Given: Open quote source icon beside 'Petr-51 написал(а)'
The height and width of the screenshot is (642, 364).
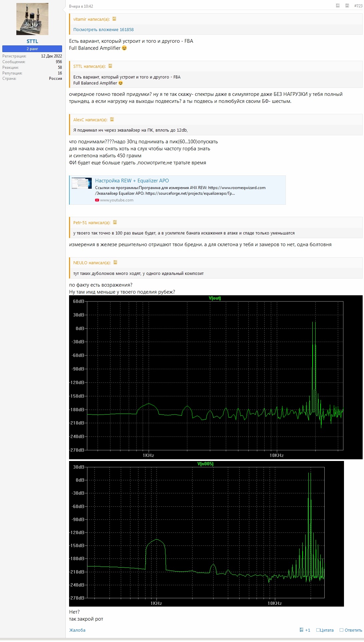Looking at the screenshot, I should click(115, 222).
